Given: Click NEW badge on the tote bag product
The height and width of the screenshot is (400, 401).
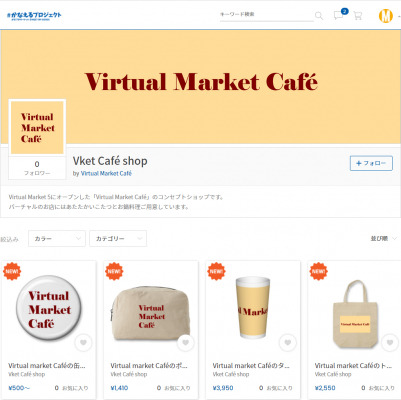Looking at the screenshot, I should click(x=318, y=271).
